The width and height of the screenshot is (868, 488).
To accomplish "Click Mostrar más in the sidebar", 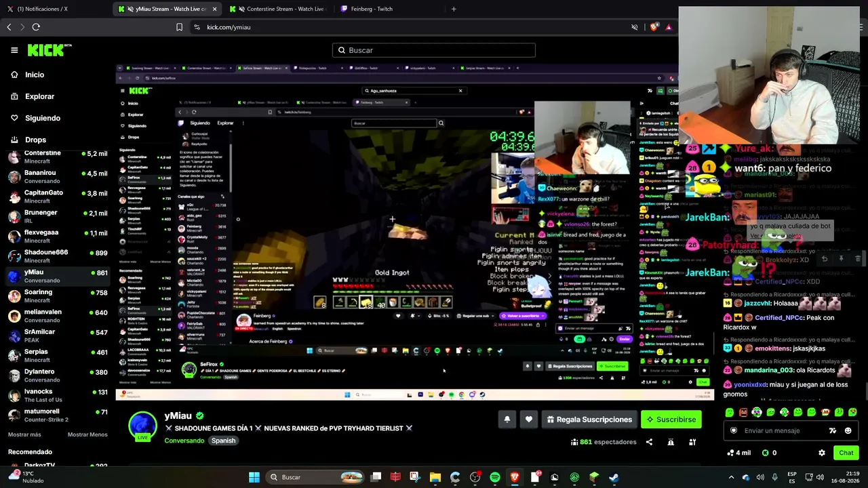I will pos(24,434).
